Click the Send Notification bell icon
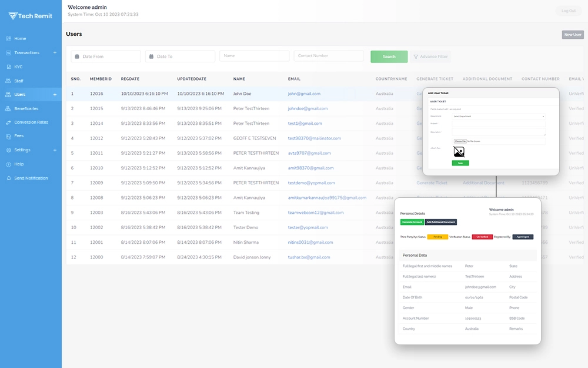 click(x=8, y=178)
